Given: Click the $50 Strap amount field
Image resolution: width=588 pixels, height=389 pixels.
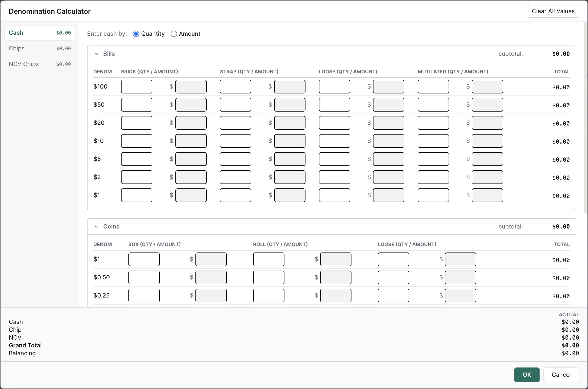Looking at the screenshot, I should pyautogui.click(x=290, y=105).
